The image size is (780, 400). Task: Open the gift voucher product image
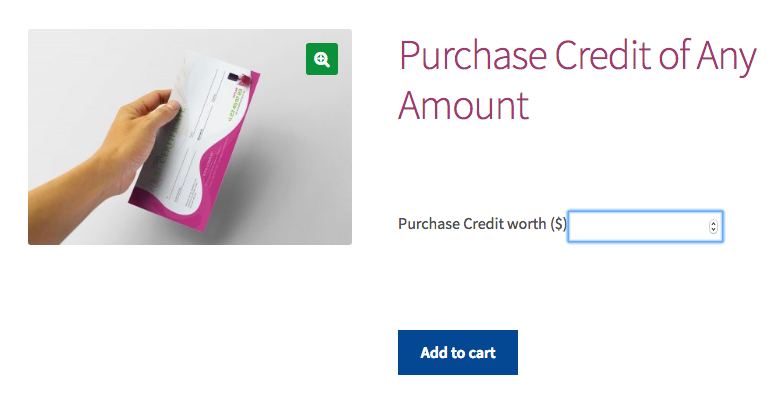tap(190, 137)
